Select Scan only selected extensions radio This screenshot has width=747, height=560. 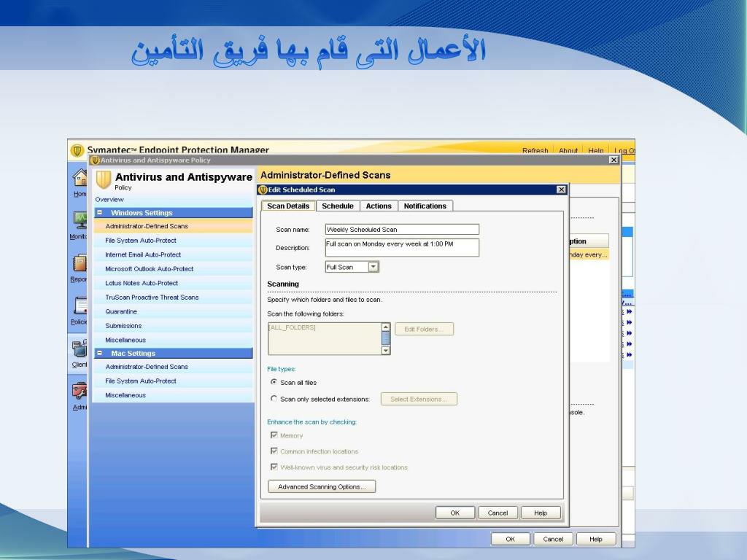pyautogui.click(x=274, y=399)
